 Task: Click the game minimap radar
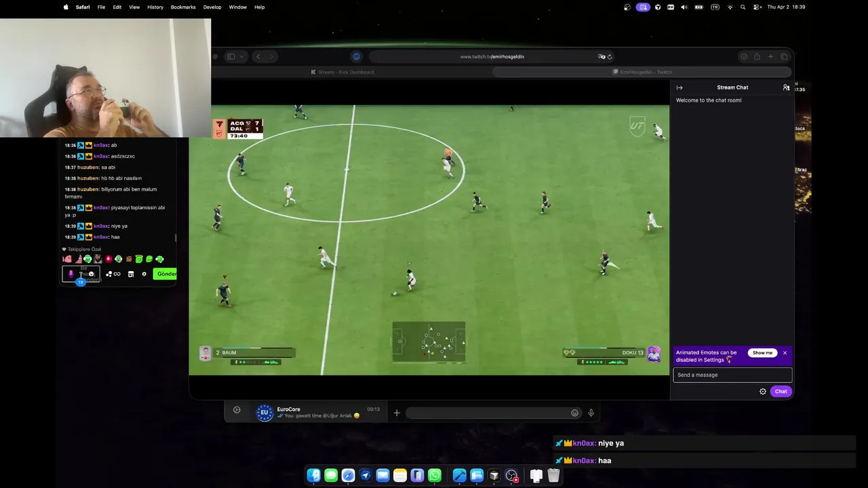[x=429, y=342]
